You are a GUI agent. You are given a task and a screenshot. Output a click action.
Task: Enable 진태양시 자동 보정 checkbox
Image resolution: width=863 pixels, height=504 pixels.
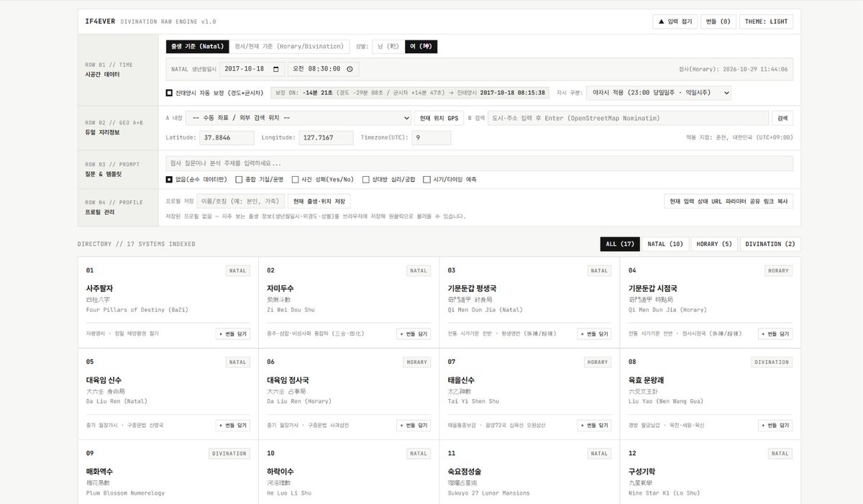[169, 93]
